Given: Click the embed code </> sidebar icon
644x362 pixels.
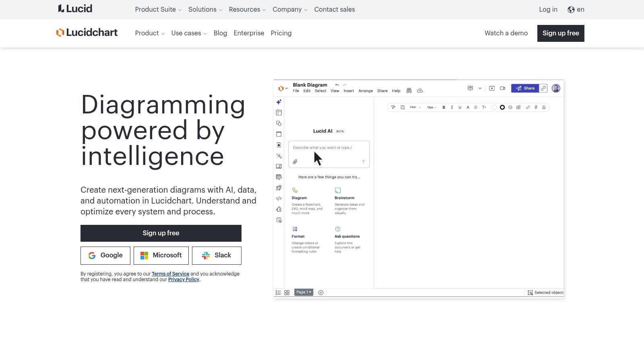Looking at the screenshot, I should tap(279, 199).
